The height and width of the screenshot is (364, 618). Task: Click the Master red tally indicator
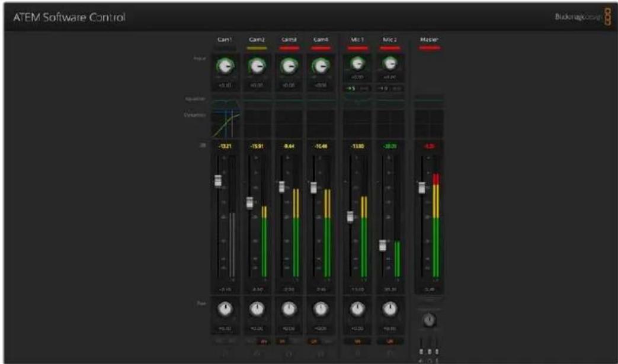tap(429, 48)
